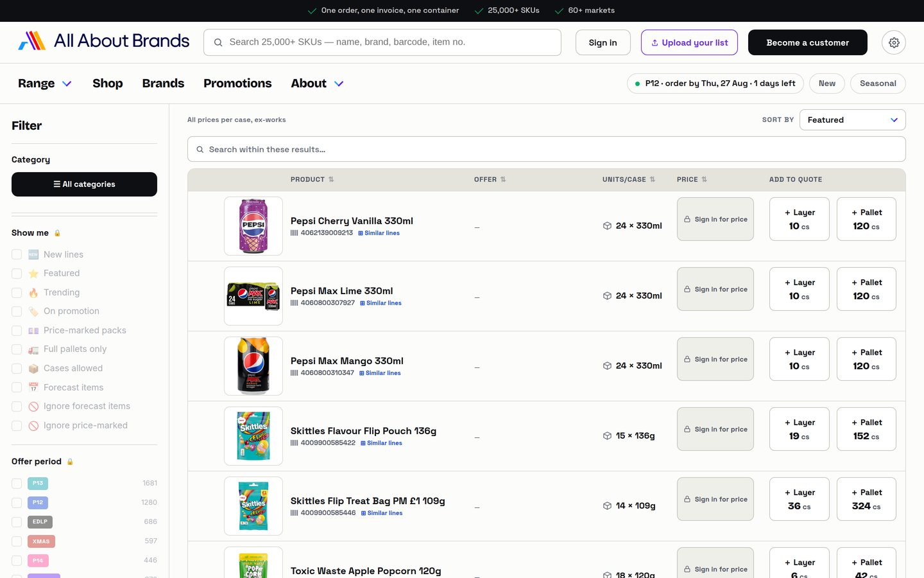Viewport: 924px width, 578px height.
Task: Tick the New lines checkbox
Action: pos(17,255)
